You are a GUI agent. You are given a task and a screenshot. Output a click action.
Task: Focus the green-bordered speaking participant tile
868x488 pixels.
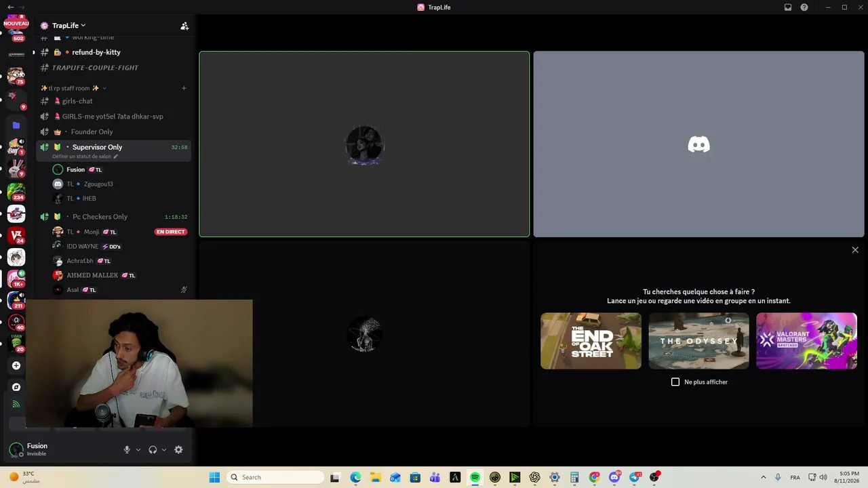(x=364, y=144)
